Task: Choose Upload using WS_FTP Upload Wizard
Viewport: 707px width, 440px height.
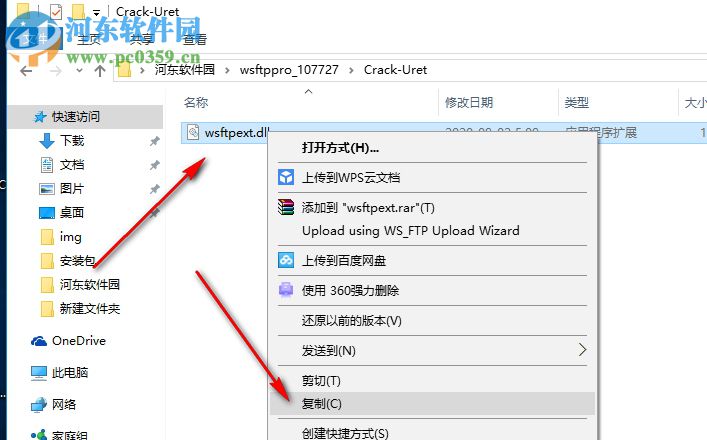Action: 433,231
